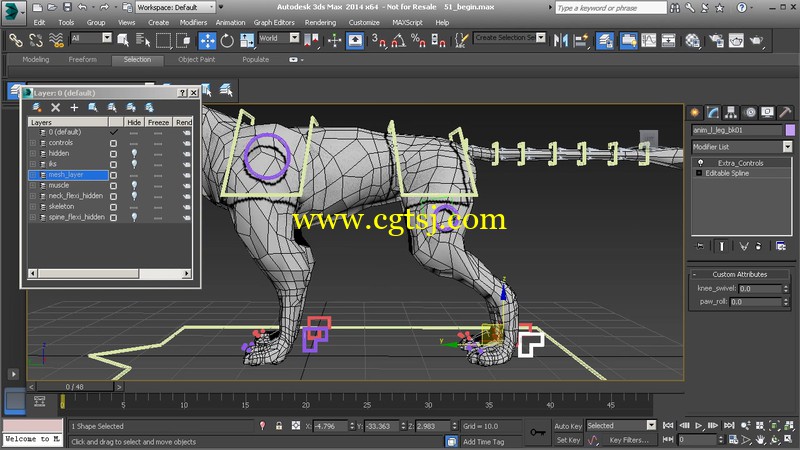This screenshot has width=800, height=450.
Task: Click the time slider showing 0 / 48
Action: [x=74, y=387]
